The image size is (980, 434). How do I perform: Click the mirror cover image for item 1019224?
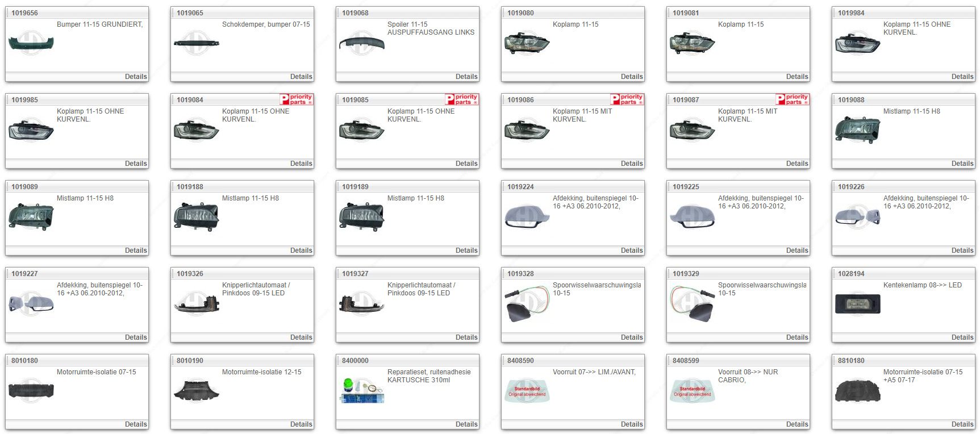point(527,217)
